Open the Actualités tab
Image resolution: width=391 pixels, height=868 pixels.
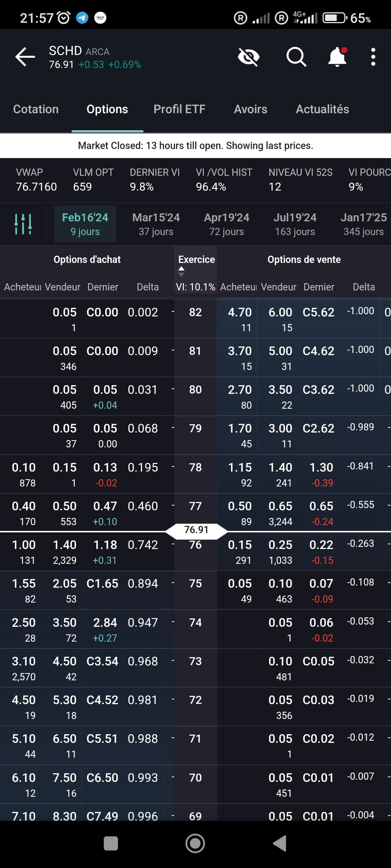tap(323, 109)
